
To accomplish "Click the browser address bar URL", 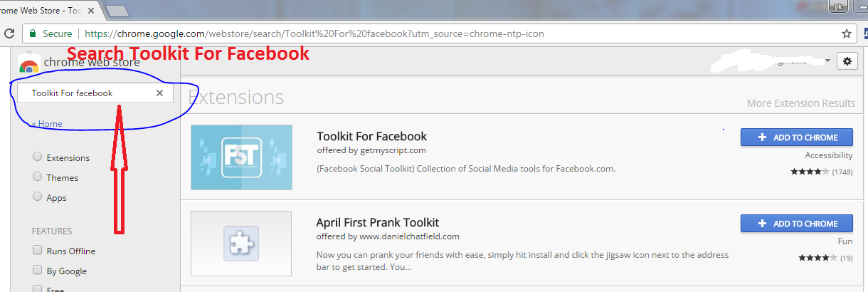I will (x=314, y=33).
